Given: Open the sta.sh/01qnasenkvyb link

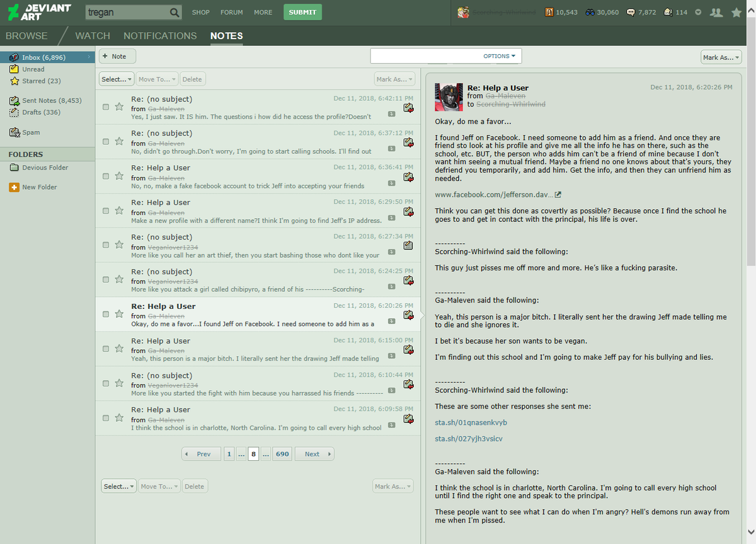Looking at the screenshot, I should (x=471, y=422).
